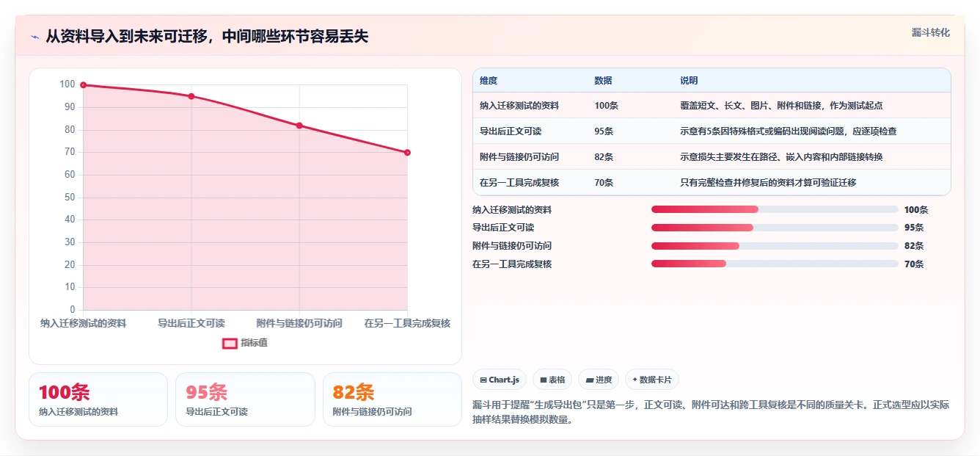980x456 pixels.
Task: Click table cell 附件与链接仍可访问
Action: pos(519,157)
